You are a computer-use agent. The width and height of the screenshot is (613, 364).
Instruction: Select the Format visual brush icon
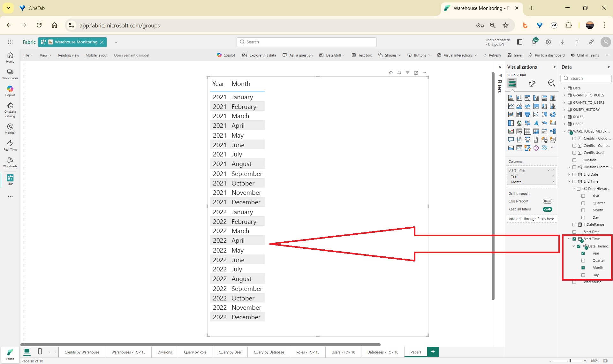[532, 83]
